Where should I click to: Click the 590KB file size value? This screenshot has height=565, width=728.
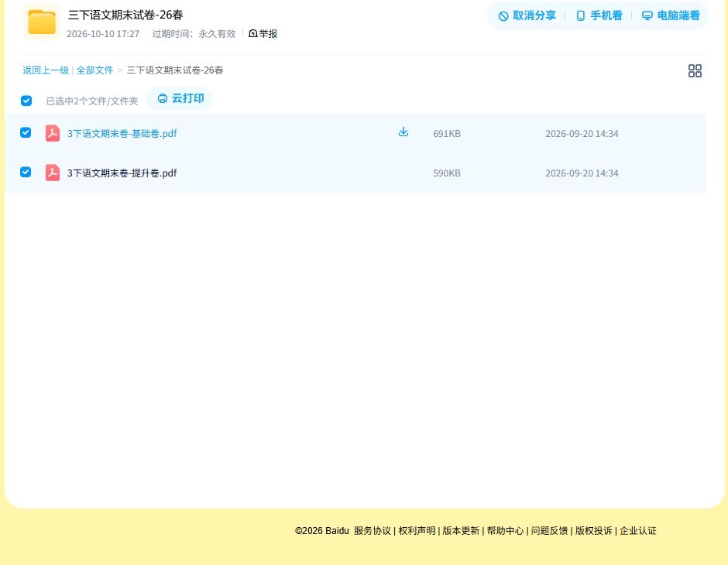(447, 173)
